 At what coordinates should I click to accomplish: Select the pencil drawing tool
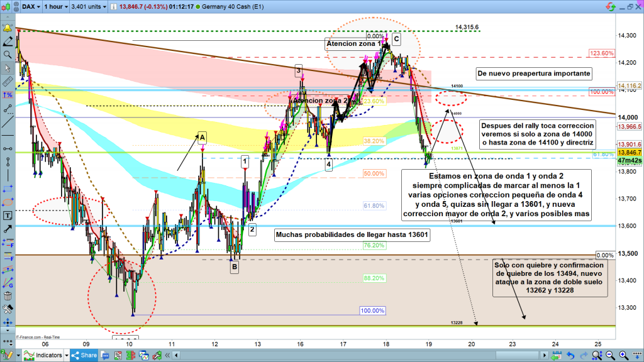(x=8, y=41)
